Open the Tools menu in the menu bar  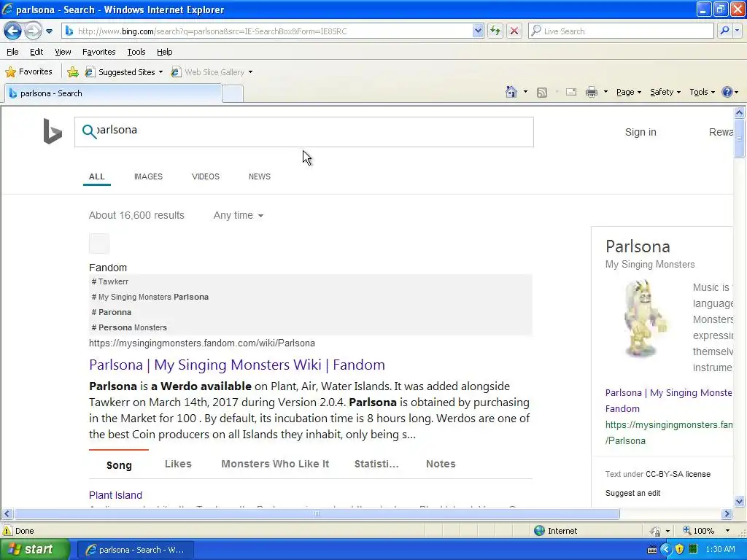click(136, 52)
